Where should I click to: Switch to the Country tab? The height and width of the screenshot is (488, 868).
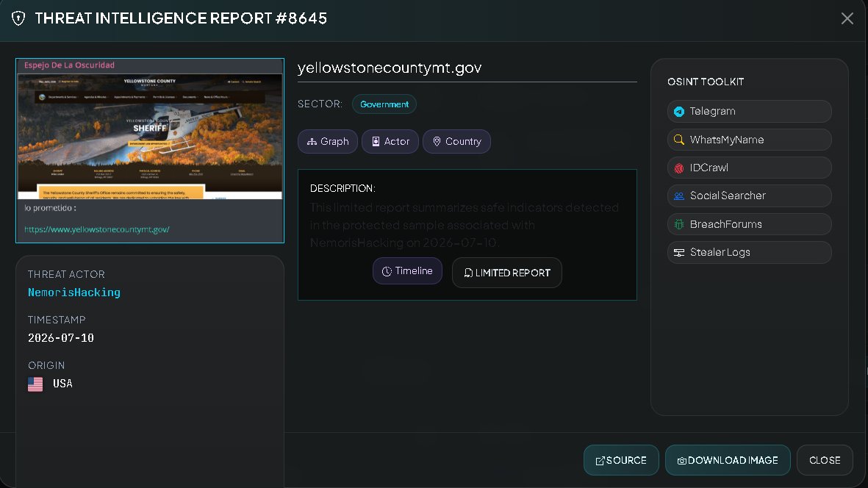point(456,142)
